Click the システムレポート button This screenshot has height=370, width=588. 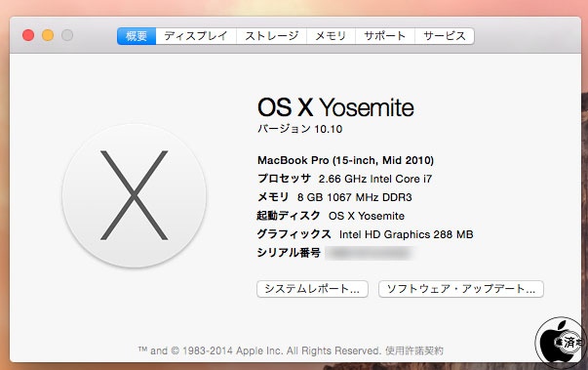click(x=312, y=289)
